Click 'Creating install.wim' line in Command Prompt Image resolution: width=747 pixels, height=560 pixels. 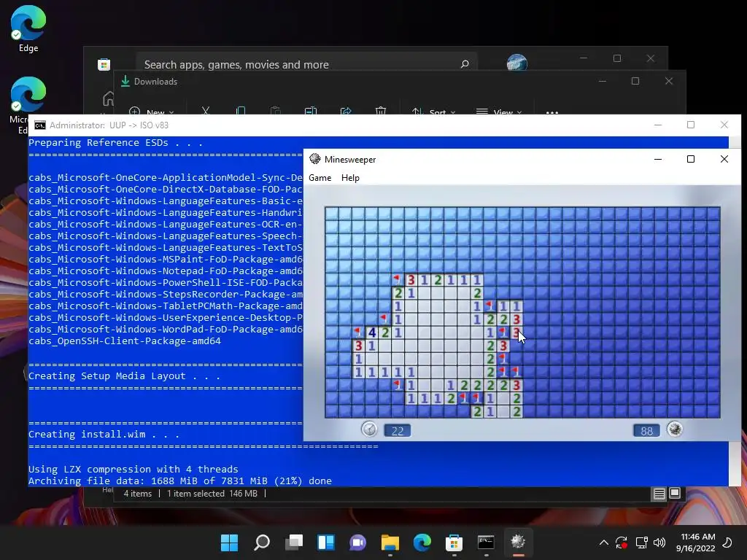click(x=104, y=435)
